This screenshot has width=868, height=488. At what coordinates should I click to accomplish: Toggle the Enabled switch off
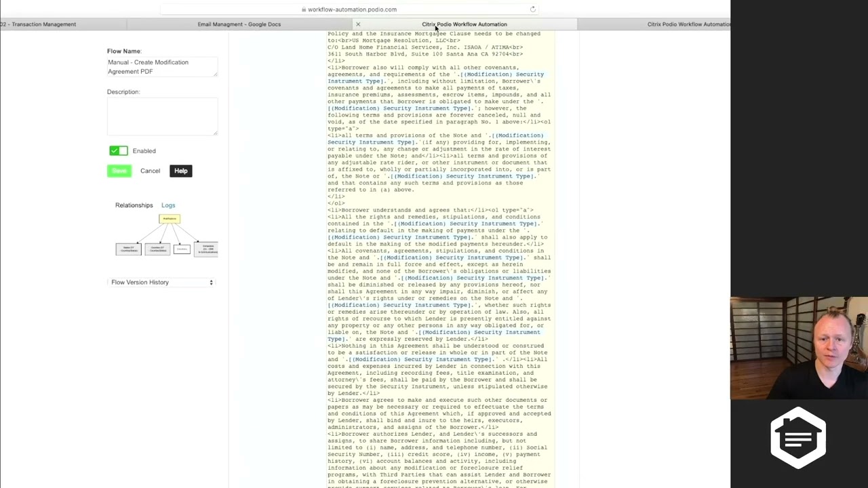[119, 150]
